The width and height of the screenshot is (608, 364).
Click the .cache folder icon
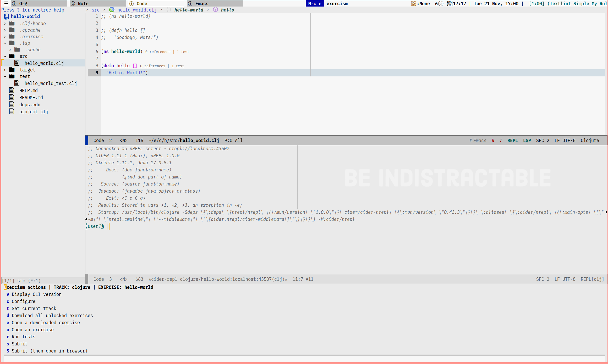(17, 49)
